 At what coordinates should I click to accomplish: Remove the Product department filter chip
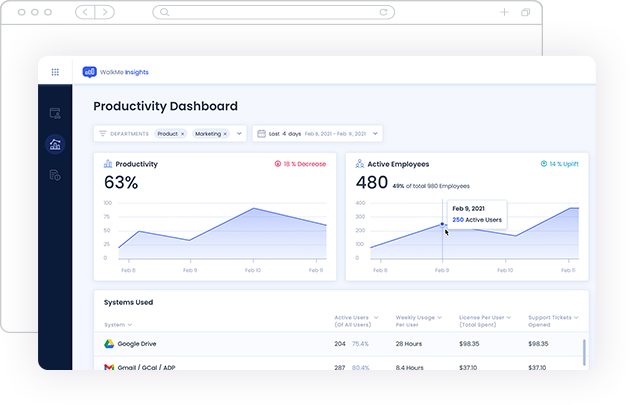coord(182,133)
